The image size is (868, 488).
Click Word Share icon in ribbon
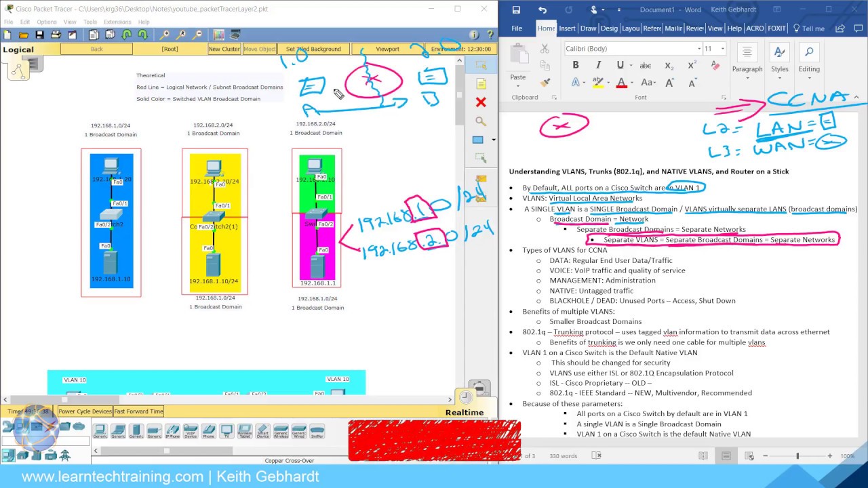tap(840, 28)
